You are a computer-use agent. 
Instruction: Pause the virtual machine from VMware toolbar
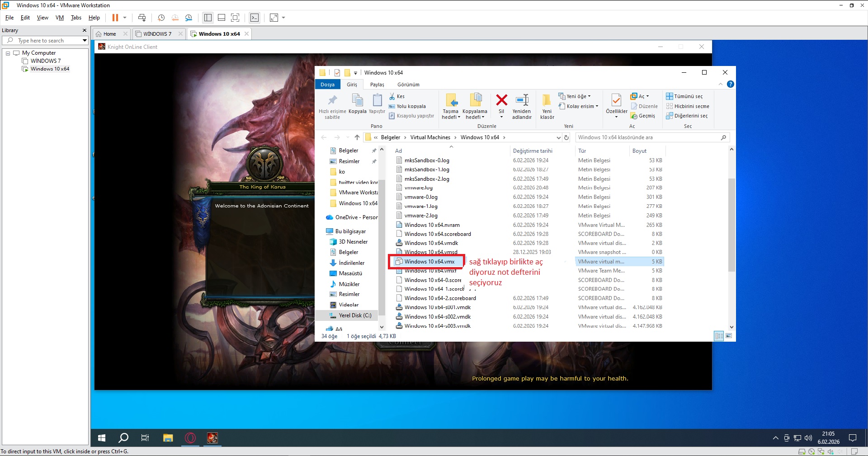click(115, 18)
